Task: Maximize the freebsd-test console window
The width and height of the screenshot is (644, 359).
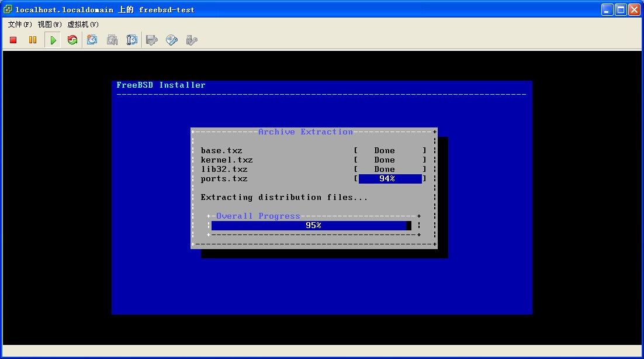Action: pos(621,9)
